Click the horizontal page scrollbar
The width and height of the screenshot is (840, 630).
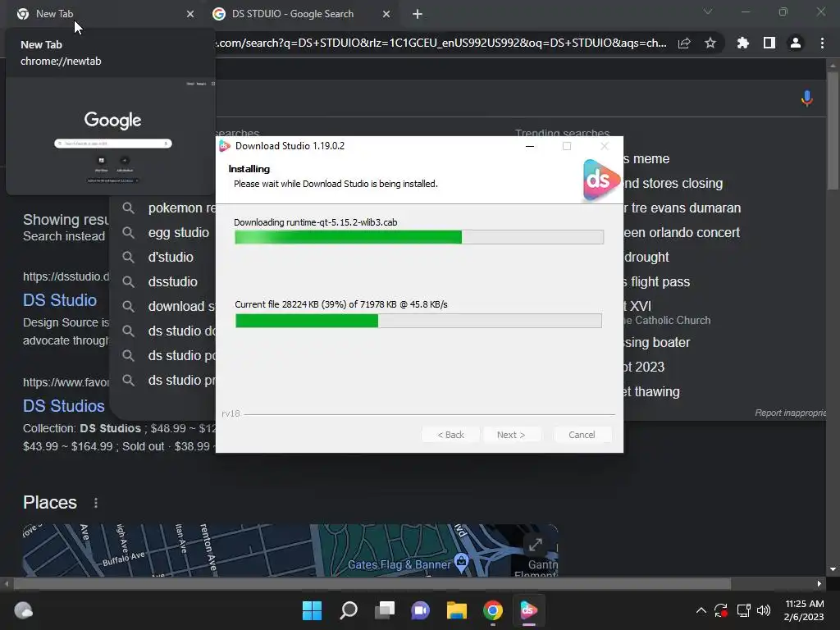[372, 583]
